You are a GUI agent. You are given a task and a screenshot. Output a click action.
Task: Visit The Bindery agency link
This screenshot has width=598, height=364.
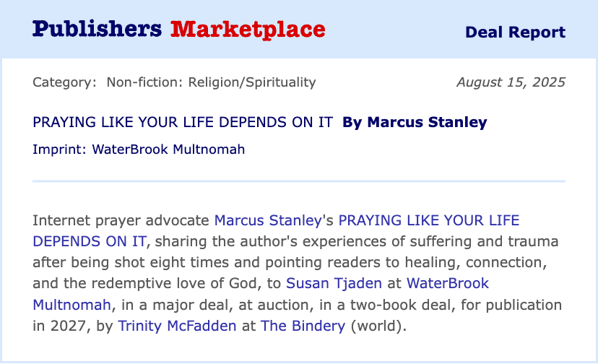pos(303,326)
